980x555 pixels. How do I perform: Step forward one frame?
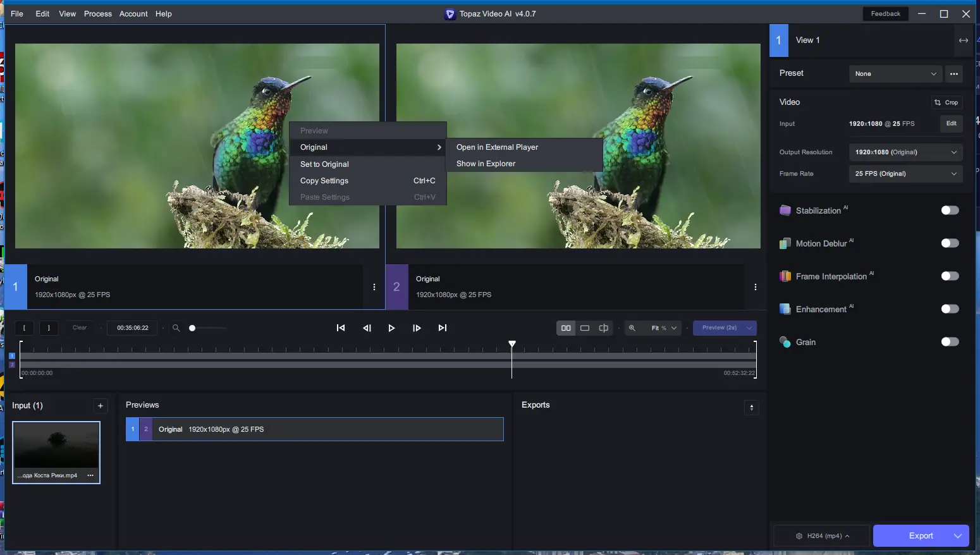point(417,328)
